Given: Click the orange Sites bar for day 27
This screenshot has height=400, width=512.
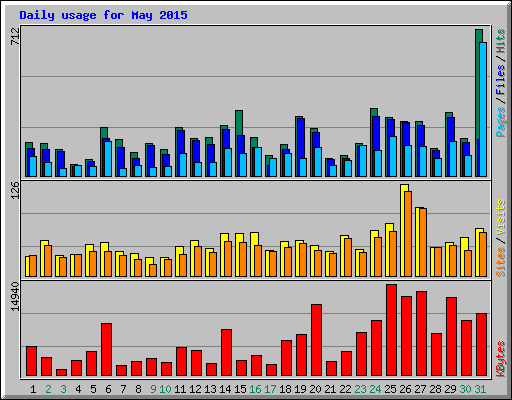Looking at the screenshot, I should tap(423, 242).
